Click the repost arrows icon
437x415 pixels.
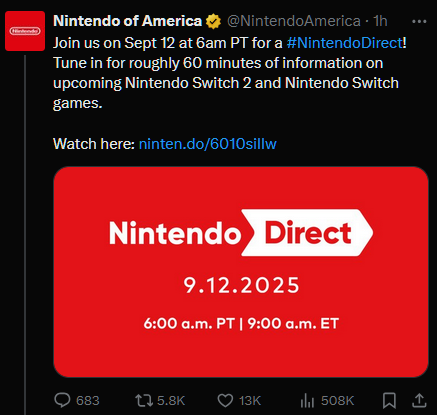point(144,400)
